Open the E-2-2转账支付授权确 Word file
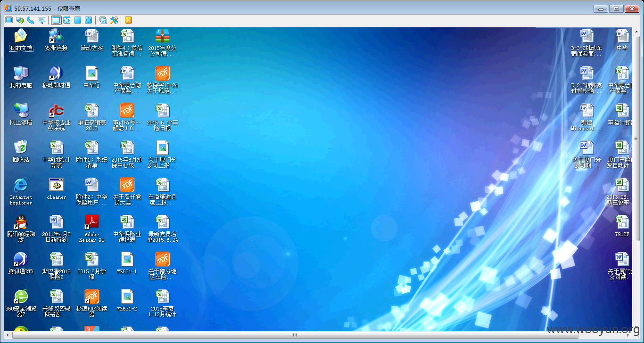Screen dimensions: 644x343 [x=586, y=80]
